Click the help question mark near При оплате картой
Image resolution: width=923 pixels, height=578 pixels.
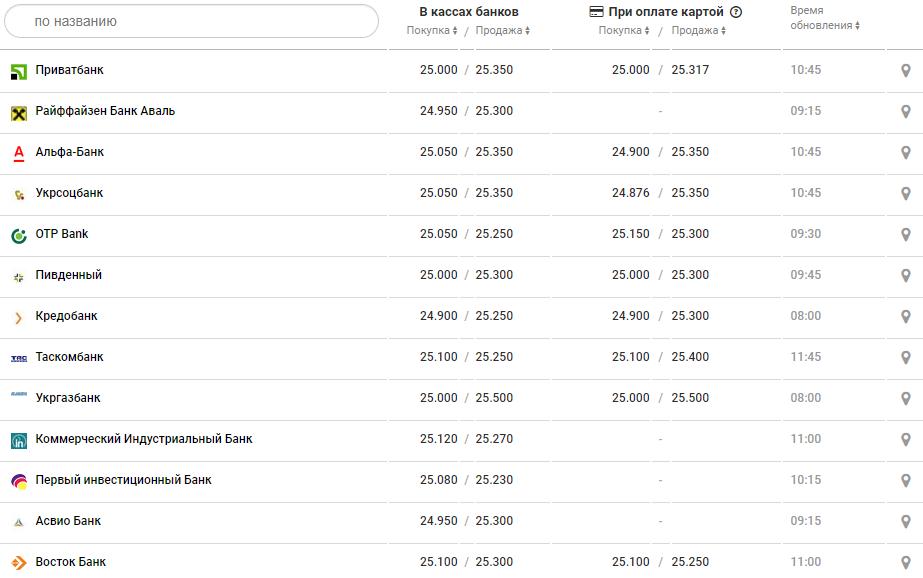736,12
